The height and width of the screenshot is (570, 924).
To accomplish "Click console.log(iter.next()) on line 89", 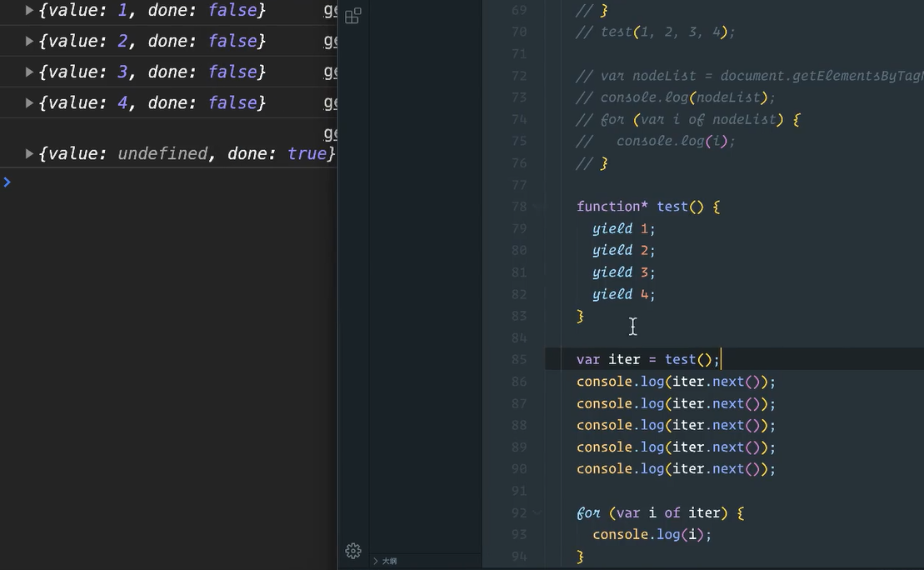I will pyautogui.click(x=676, y=447).
